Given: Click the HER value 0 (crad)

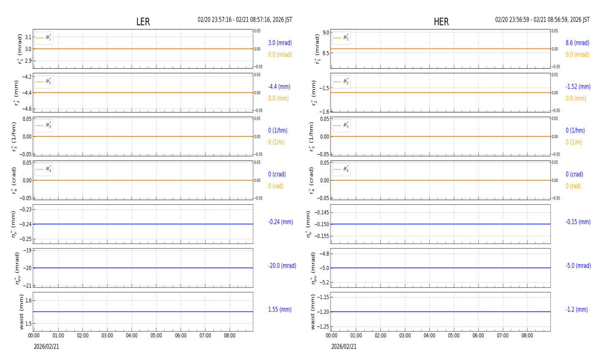Looking at the screenshot, I should pos(574,174).
